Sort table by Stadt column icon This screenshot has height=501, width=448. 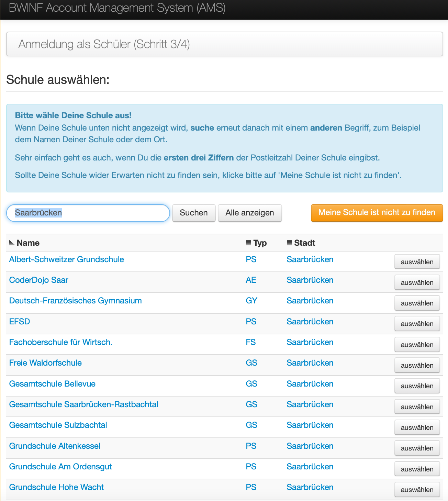tap(290, 243)
